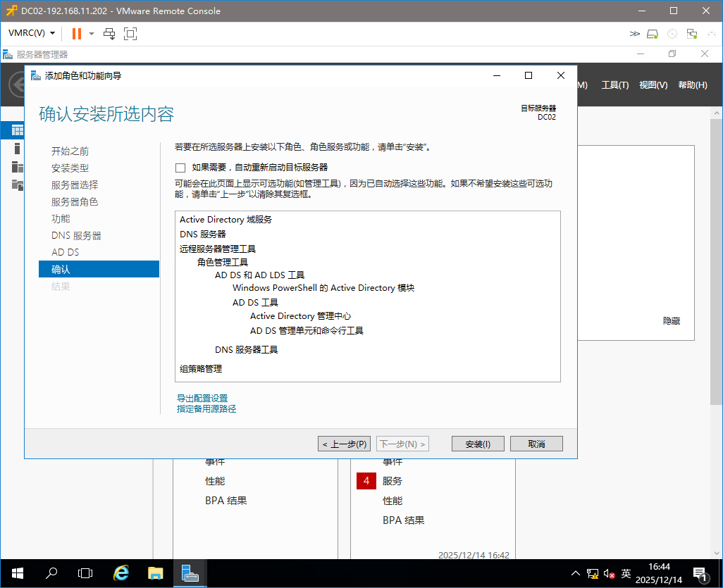Screen dimensions: 723x588
Task: Restore the Server Manager window button
Action: click(x=672, y=54)
